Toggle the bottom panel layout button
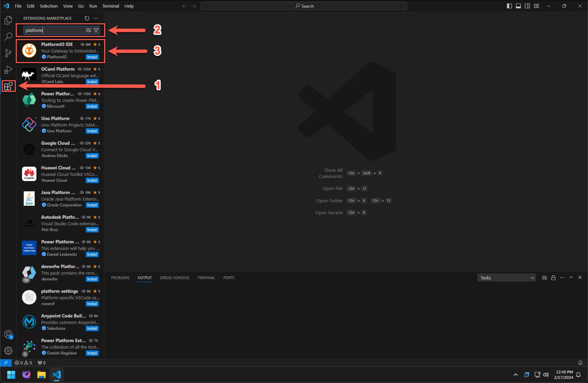The width and height of the screenshot is (588, 383). pos(518,6)
